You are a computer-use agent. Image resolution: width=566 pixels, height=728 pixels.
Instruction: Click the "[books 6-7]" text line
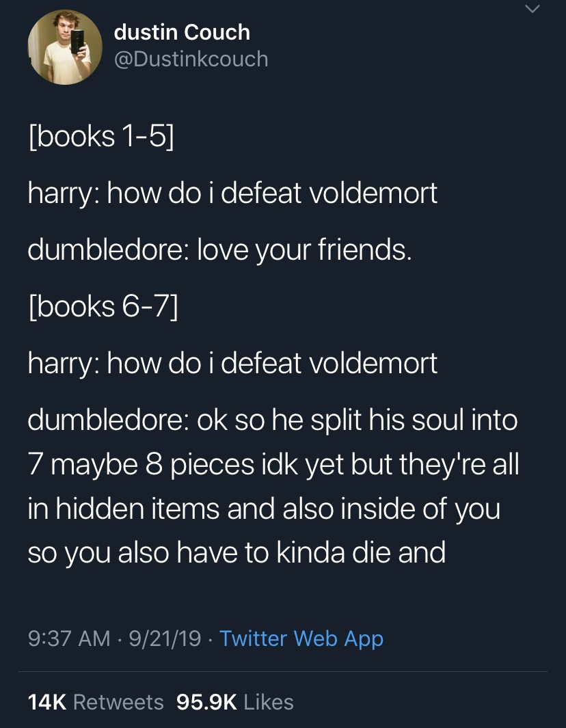(103, 306)
